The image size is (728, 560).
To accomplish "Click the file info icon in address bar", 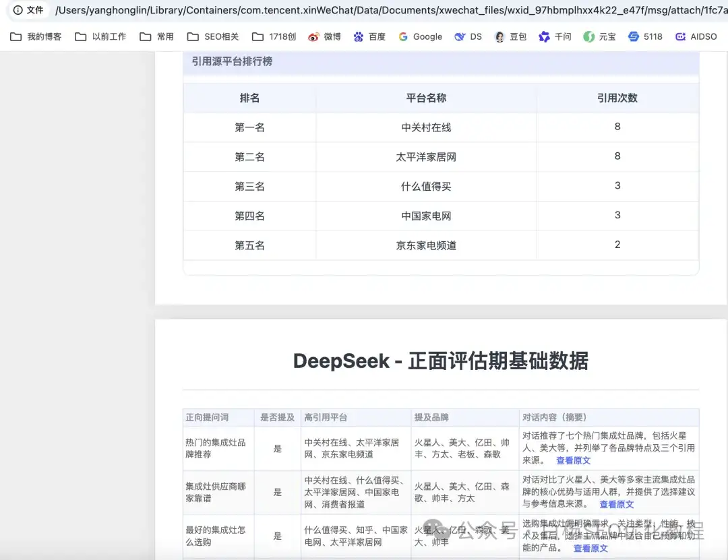I will (x=18, y=9).
